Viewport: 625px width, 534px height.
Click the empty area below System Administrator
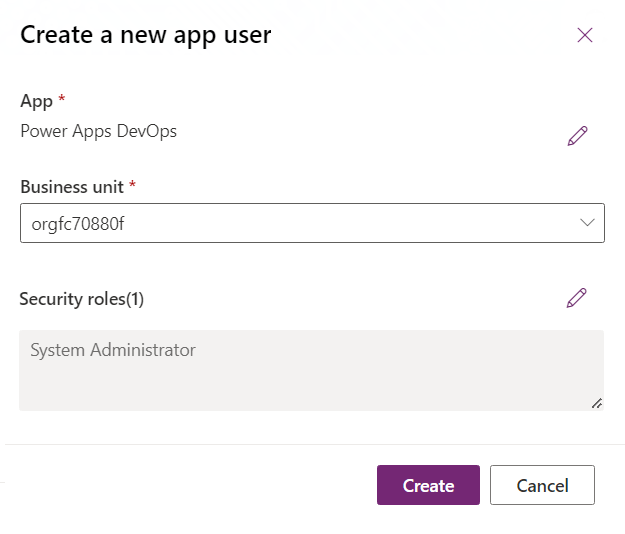(x=300, y=390)
